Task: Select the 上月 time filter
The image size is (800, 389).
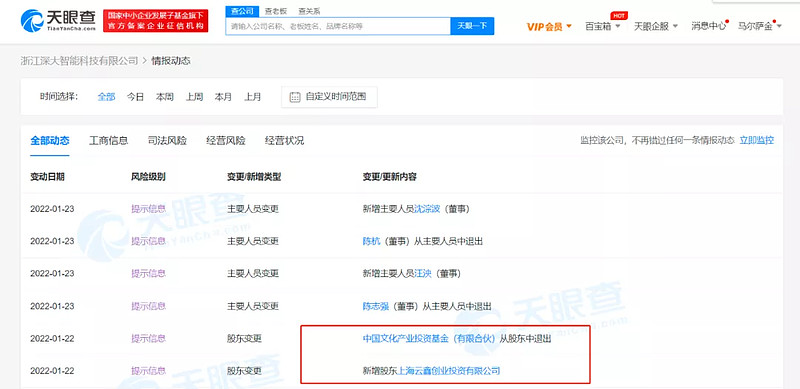Action: 252,96
